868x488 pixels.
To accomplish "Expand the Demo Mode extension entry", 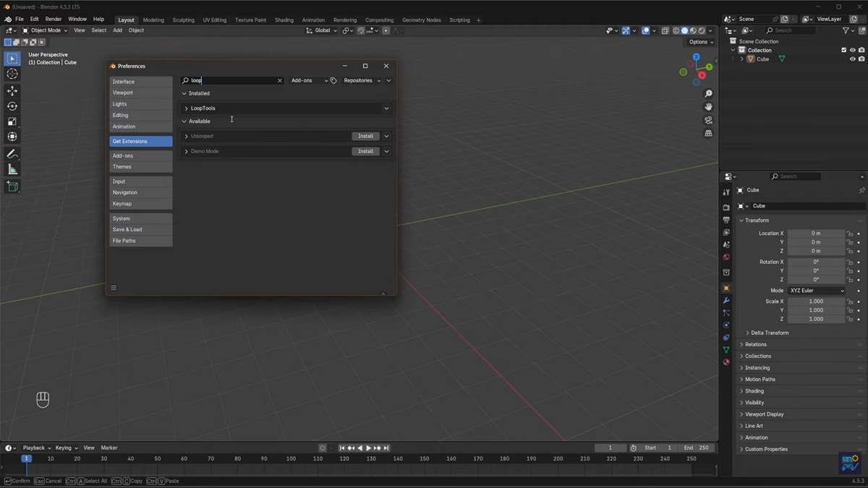I will coord(186,151).
